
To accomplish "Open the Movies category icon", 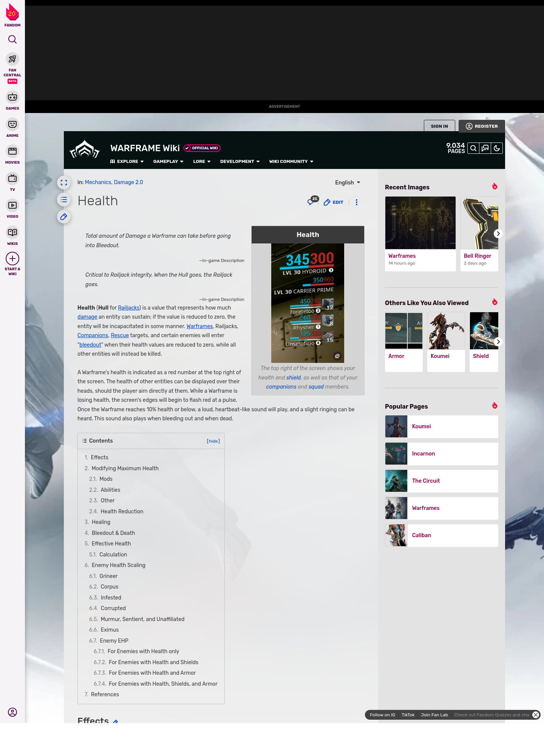I will coord(12,154).
